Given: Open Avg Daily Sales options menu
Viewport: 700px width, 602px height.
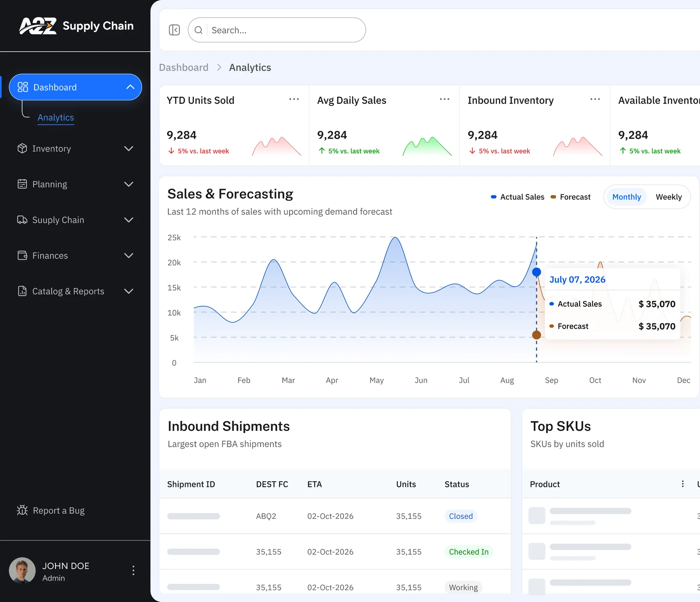Looking at the screenshot, I should click(x=444, y=99).
